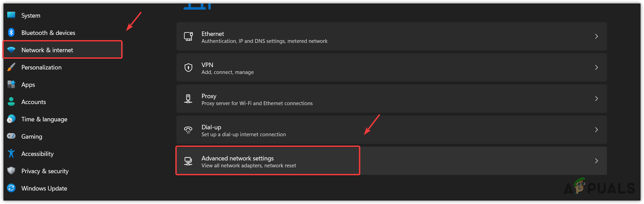This screenshot has width=644, height=204.
Task: Open Advanced network settings
Action: pos(237,159)
